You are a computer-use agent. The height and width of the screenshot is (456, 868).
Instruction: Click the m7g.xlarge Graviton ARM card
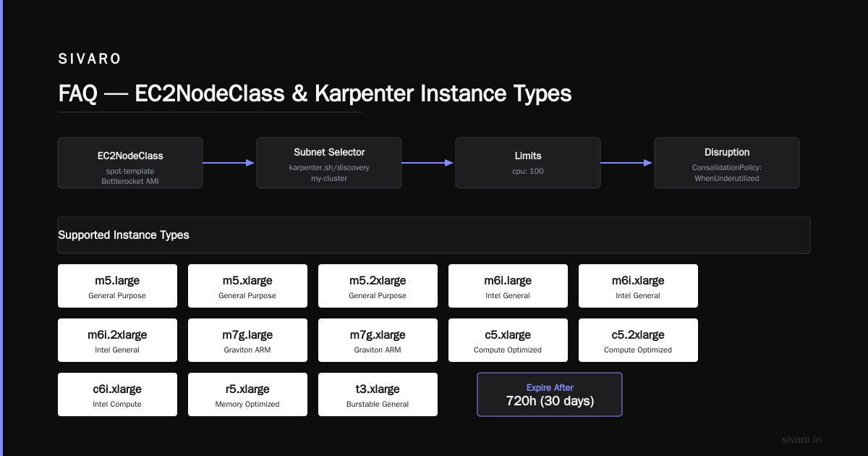pyautogui.click(x=378, y=340)
